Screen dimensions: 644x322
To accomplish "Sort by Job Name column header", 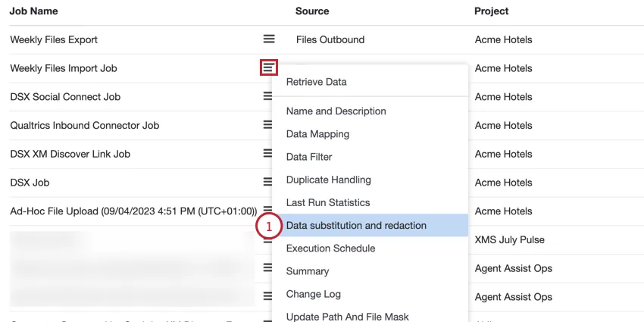I will click(34, 11).
